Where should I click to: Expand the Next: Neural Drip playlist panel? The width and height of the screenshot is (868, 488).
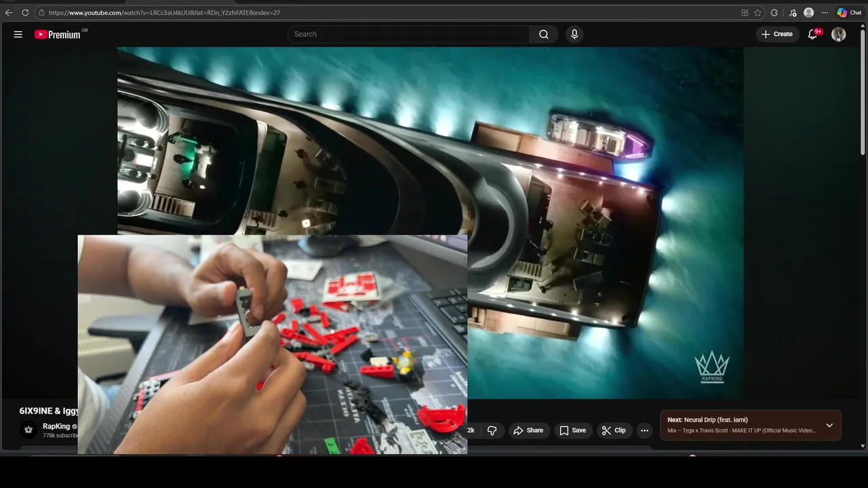(x=829, y=426)
